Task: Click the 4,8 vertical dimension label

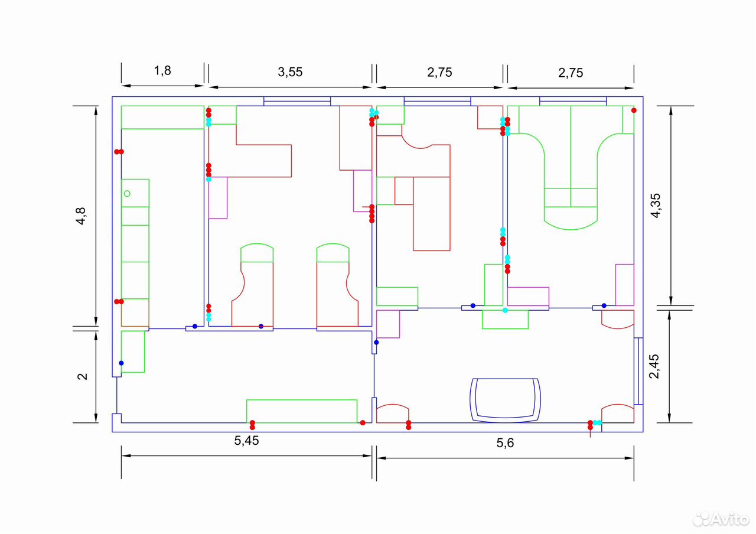Action: tap(81, 216)
